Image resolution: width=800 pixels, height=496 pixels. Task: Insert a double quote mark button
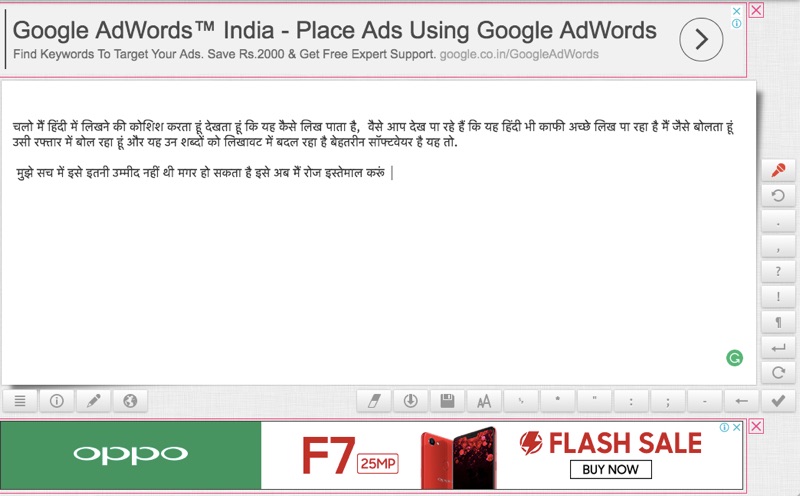594,401
